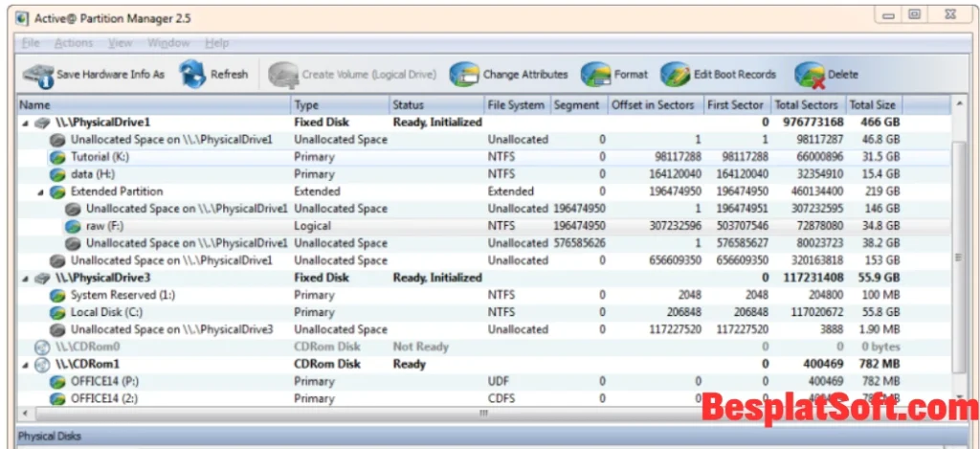The width and height of the screenshot is (980, 449).
Task: Click the 15.4 GB size of data (H:)
Action: coord(880,174)
